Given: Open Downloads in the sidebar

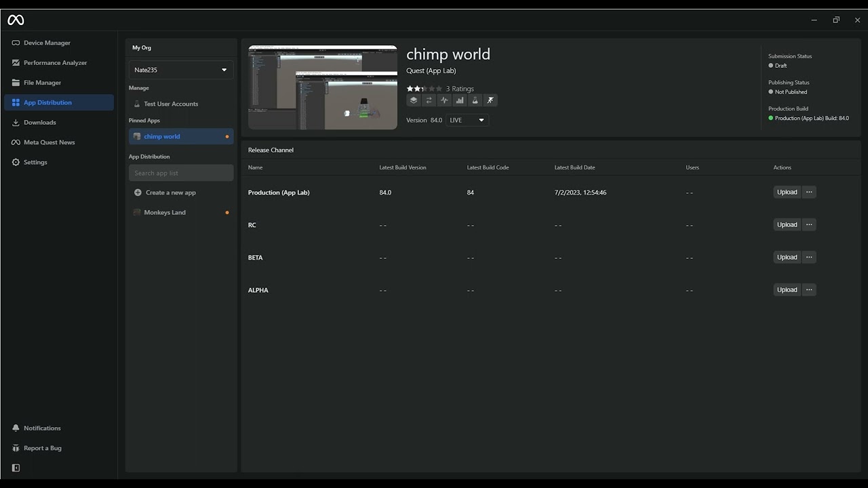Looking at the screenshot, I should pyautogui.click(x=59, y=123).
